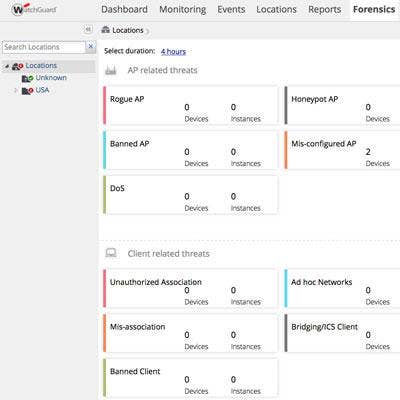Open the Reports tab
The image size is (400, 400).
coord(324,9)
